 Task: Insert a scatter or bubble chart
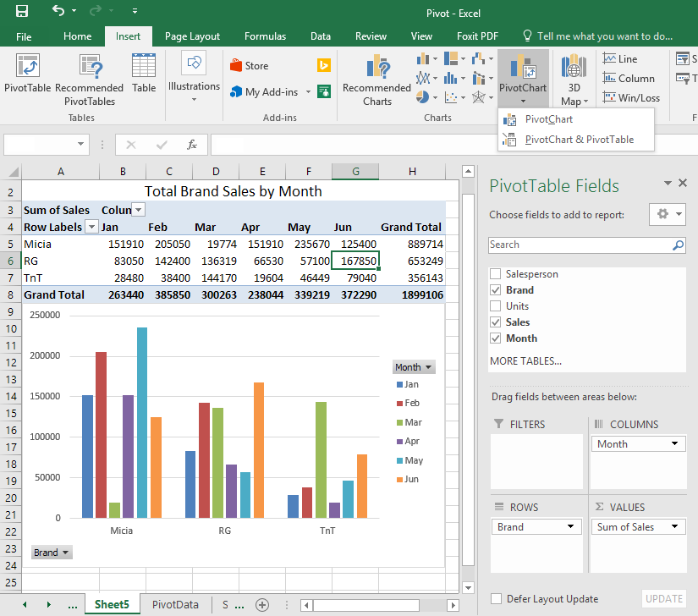(454, 97)
